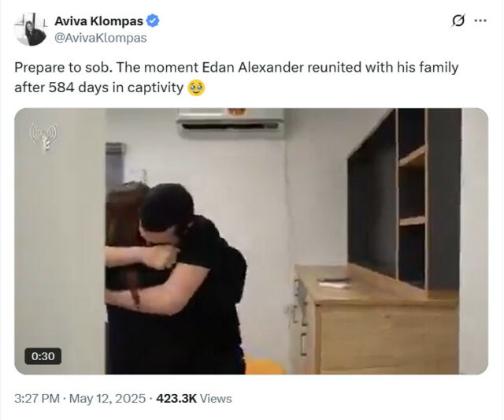Open Aviva Klompas profile picture

pos(30,29)
